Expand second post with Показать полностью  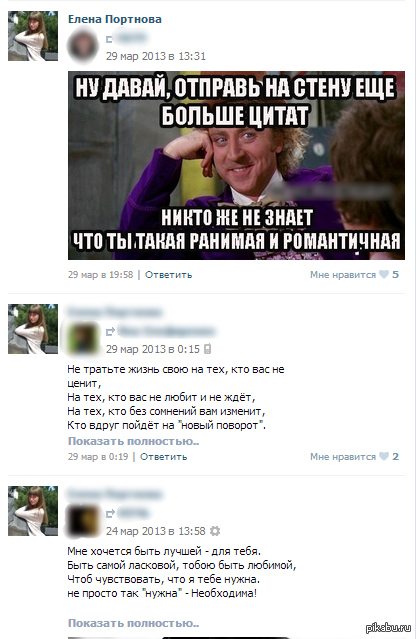click(133, 441)
